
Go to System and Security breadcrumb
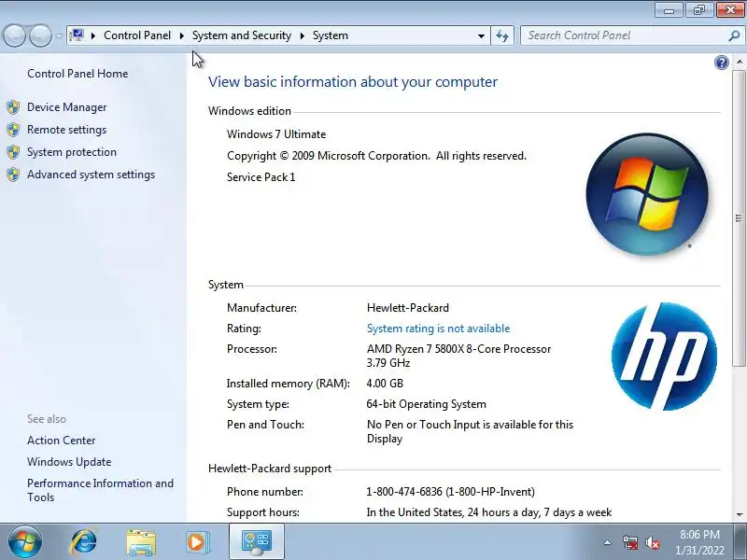(242, 35)
